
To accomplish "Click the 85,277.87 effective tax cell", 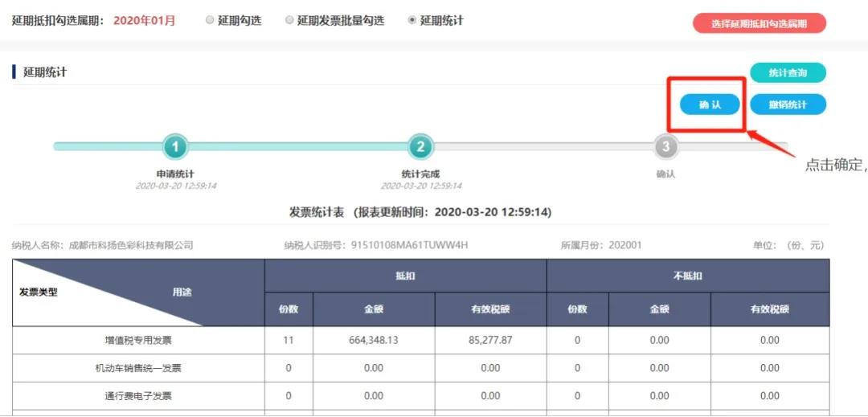I will (x=490, y=340).
